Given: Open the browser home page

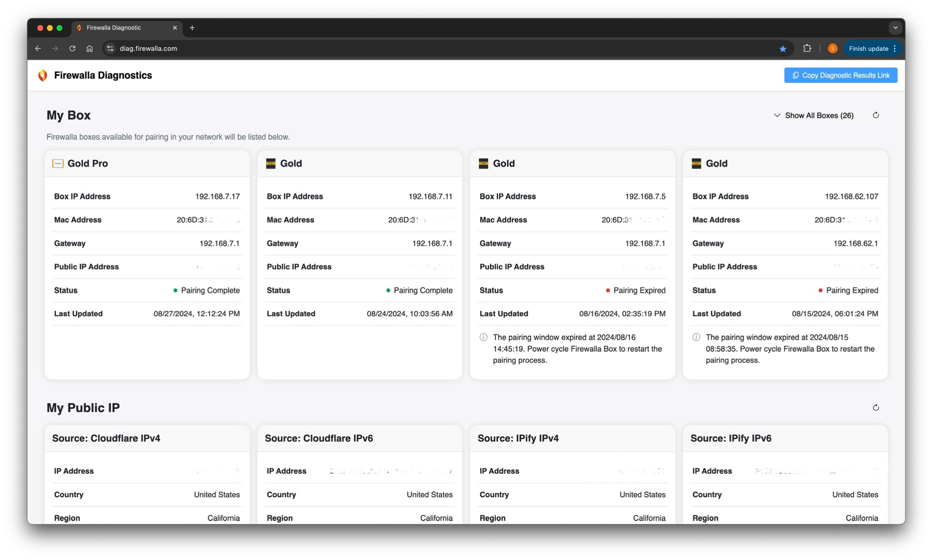Looking at the screenshot, I should coord(90,48).
